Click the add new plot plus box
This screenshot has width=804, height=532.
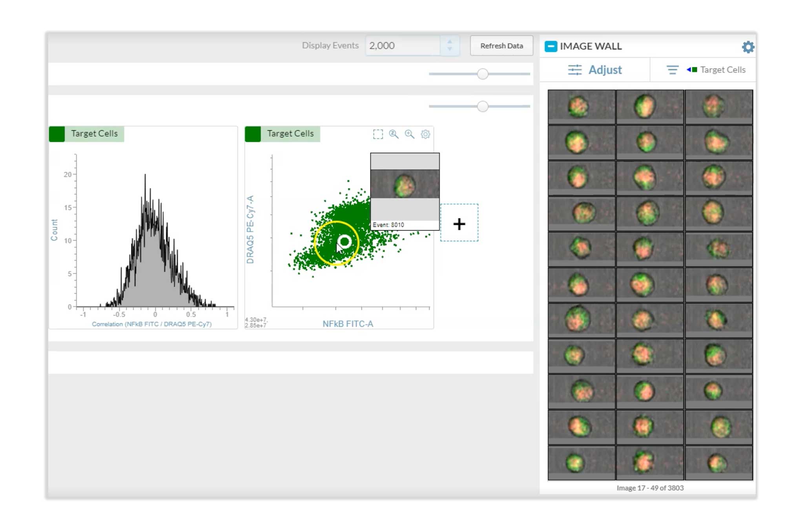click(x=459, y=223)
